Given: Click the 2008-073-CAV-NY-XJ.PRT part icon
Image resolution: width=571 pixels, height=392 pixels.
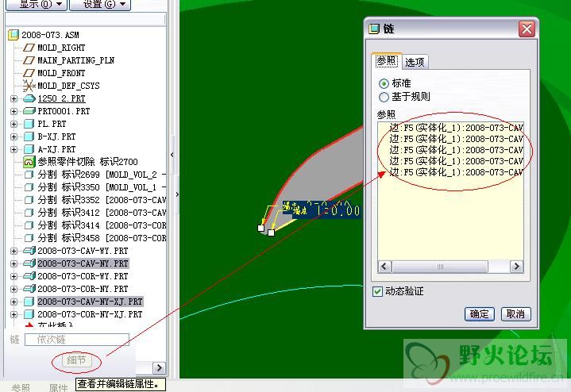Looking at the screenshot, I should click(29, 302).
